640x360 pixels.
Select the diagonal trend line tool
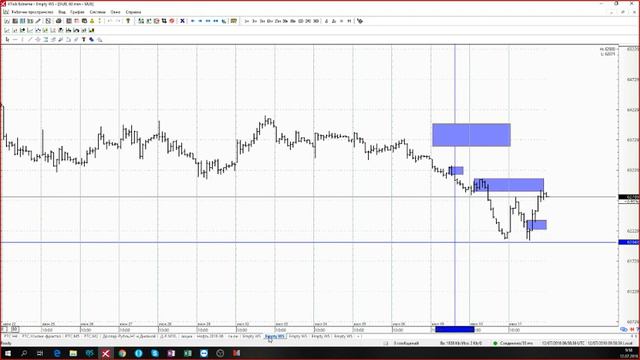[30, 40]
